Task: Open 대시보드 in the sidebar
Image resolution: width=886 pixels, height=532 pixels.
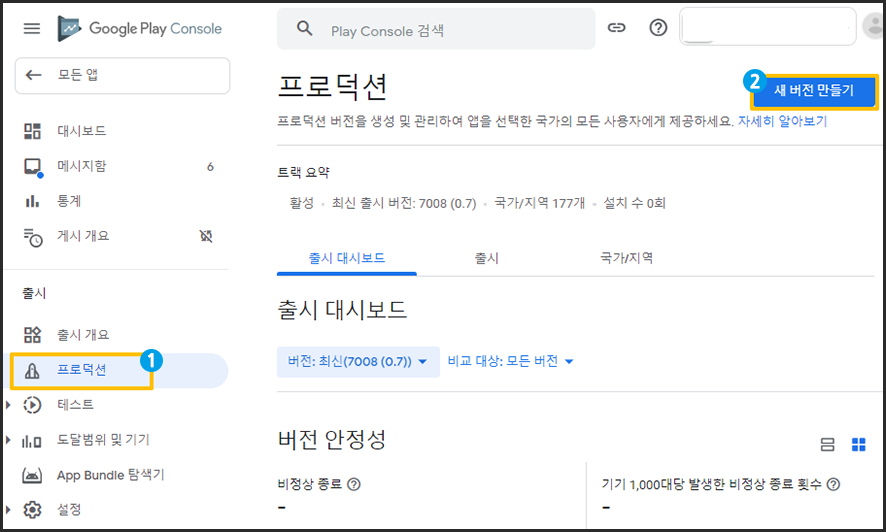Action: (80, 131)
